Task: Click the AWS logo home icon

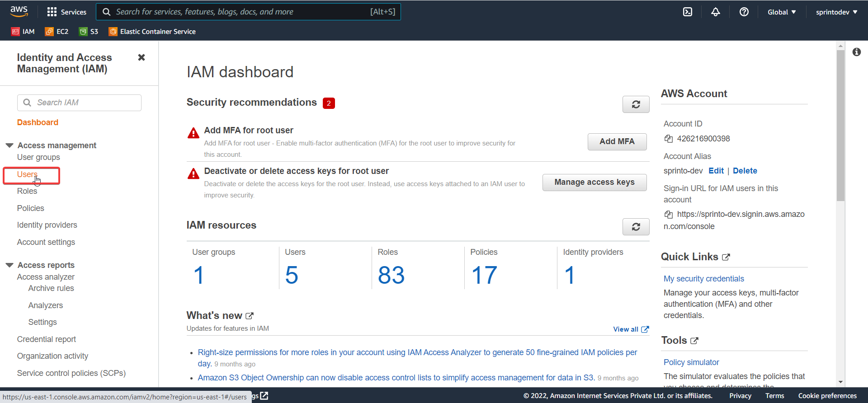Action: [x=19, y=11]
